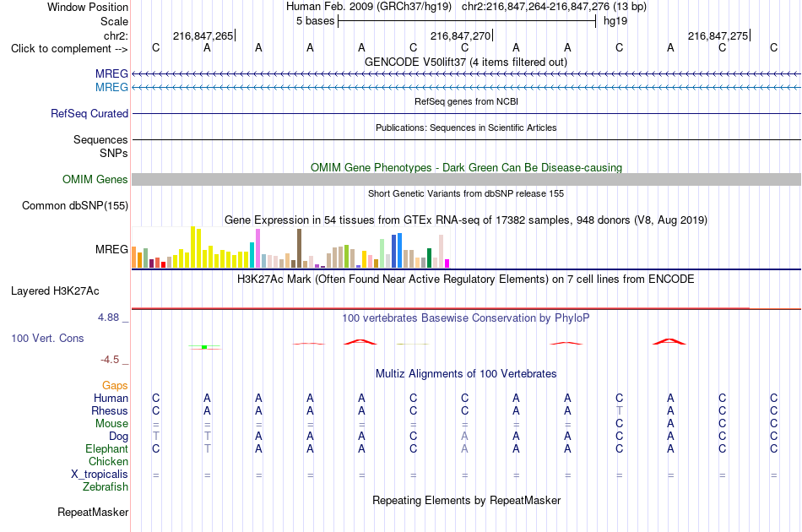Click the bright magenta bar ending the expression chart
802x532 pixels.
tap(447, 263)
